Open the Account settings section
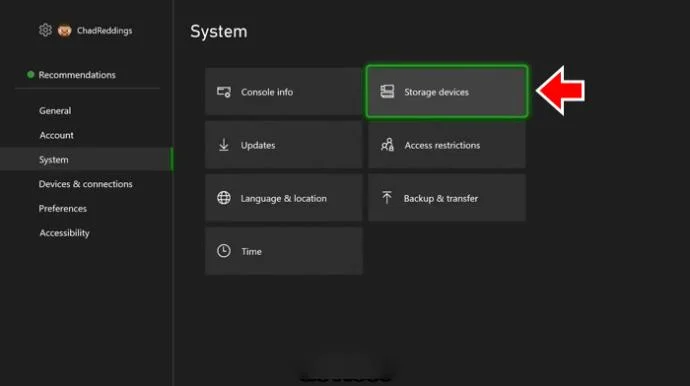 coord(56,135)
